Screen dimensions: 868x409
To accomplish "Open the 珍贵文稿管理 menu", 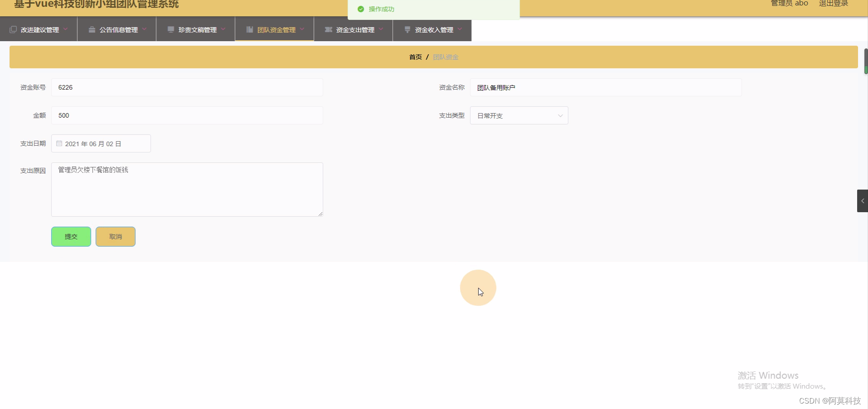I will pyautogui.click(x=196, y=29).
